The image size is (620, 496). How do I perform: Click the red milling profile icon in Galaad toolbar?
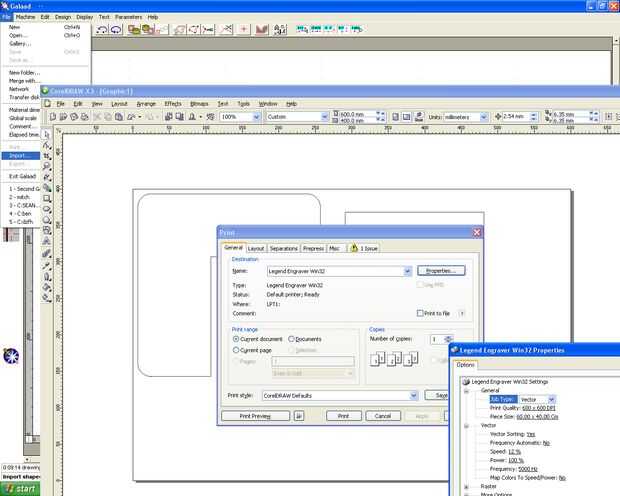point(262,29)
